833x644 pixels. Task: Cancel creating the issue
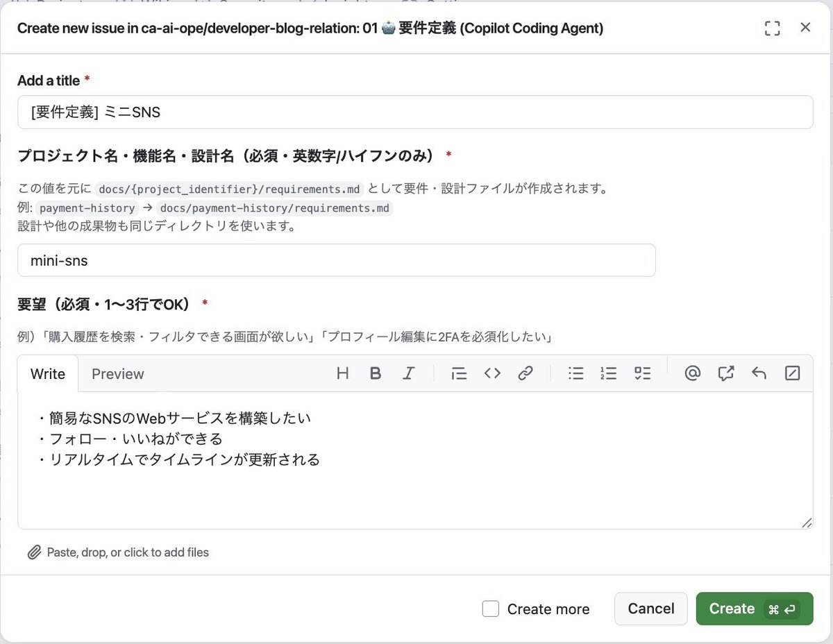point(650,609)
